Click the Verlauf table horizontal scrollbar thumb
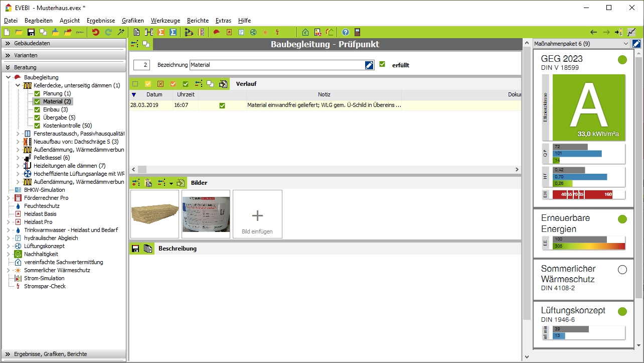 [142, 170]
